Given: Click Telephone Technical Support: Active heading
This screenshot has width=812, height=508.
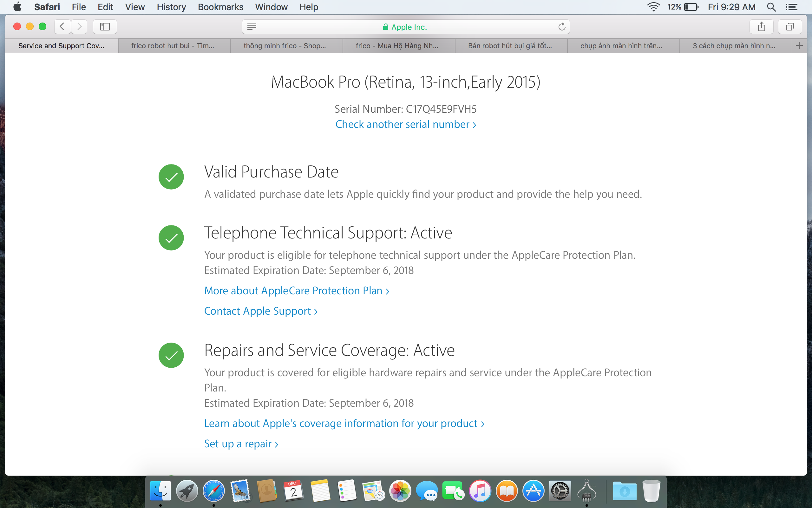Looking at the screenshot, I should pos(328,232).
